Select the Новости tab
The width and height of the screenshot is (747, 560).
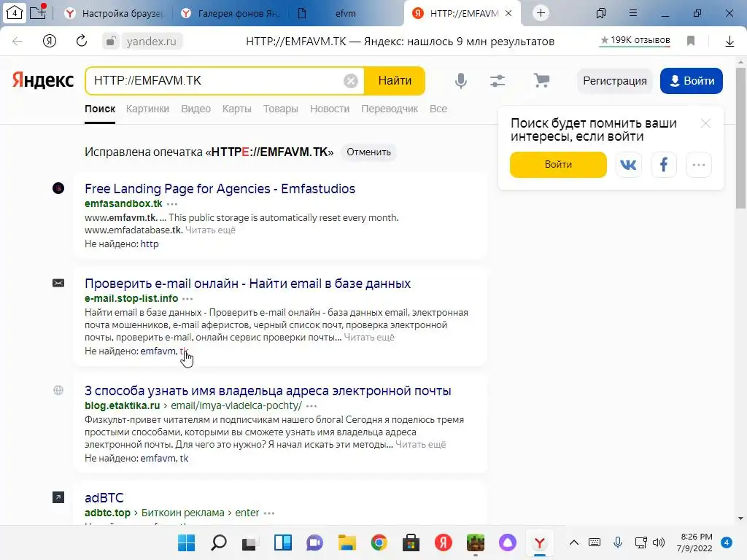(330, 109)
